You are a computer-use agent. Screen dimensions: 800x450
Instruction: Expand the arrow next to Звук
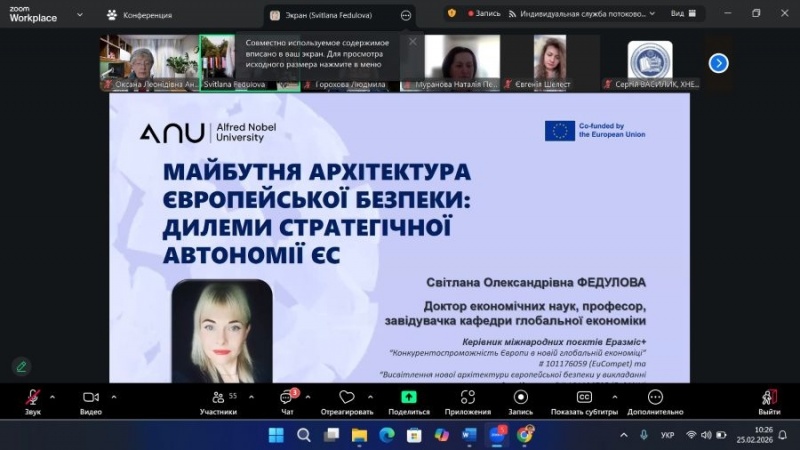55,396
